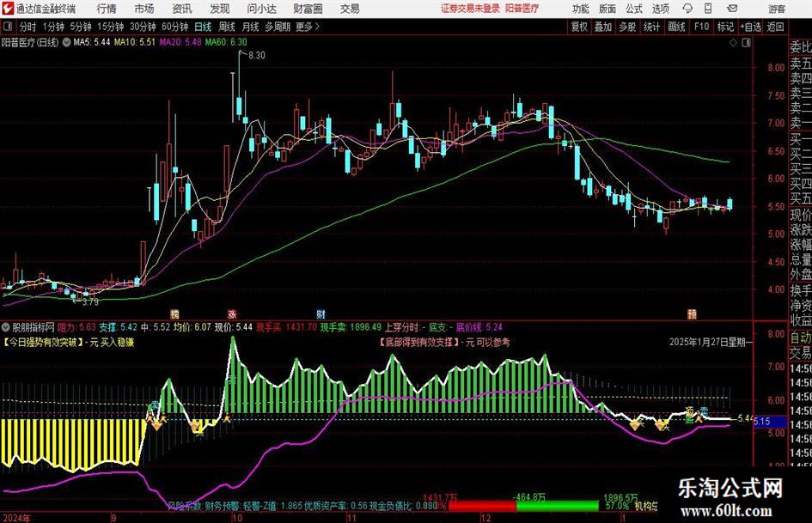Screen dimensions: 812x523
Task: Open F10 company info
Action: [701, 27]
